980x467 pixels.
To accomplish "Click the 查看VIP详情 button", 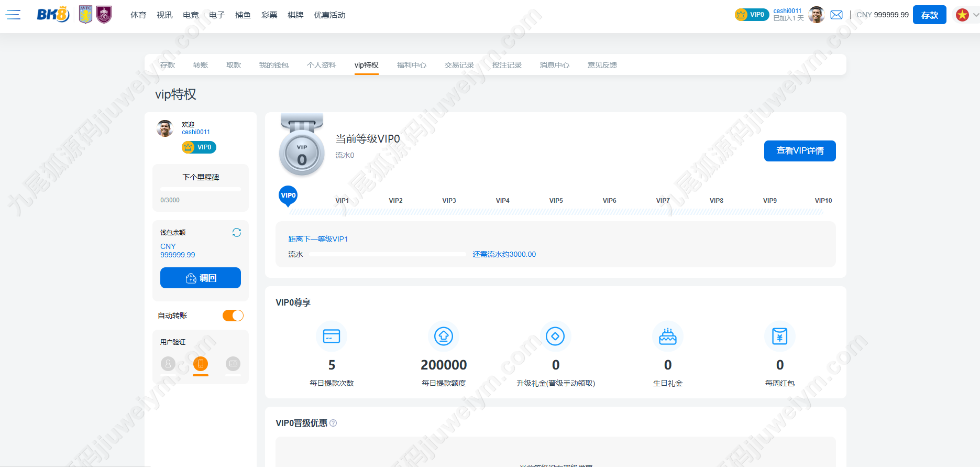I will [800, 151].
